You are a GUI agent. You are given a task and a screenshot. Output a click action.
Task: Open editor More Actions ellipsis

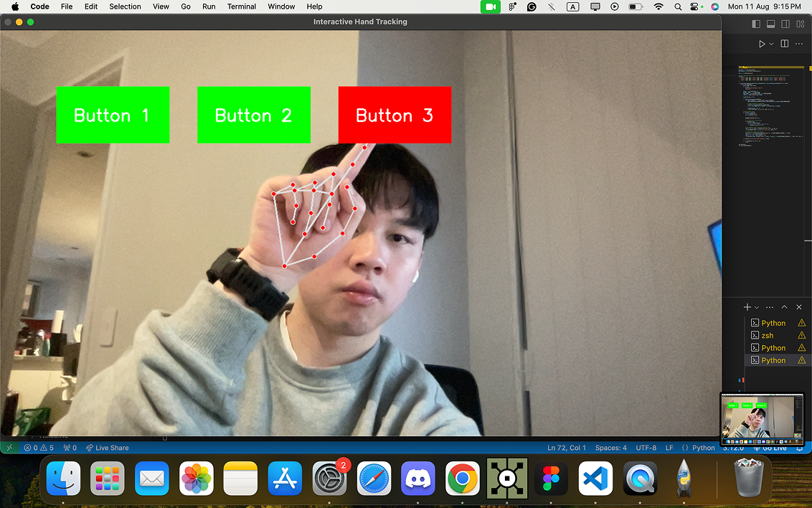click(x=799, y=44)
